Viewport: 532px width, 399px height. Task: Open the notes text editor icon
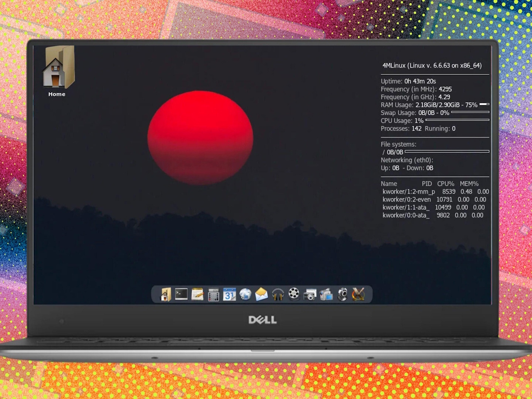coord(197,294)
